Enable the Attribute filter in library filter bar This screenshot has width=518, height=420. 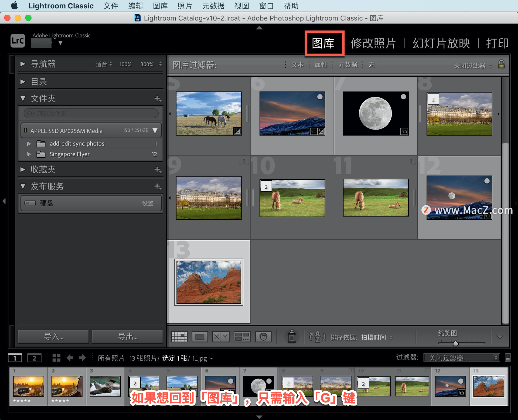tap(321, 65)
